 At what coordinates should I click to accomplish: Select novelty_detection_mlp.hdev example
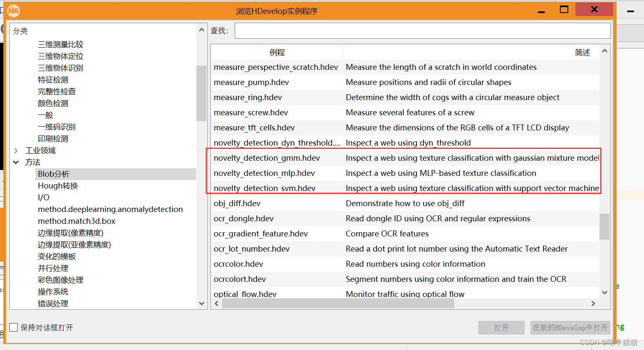pos(264,173)
